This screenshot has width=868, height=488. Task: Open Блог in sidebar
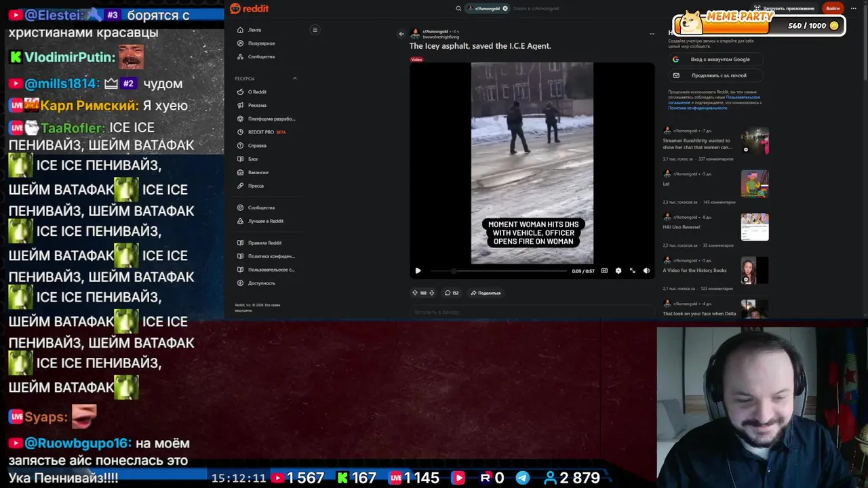click(x=253, y=159)
